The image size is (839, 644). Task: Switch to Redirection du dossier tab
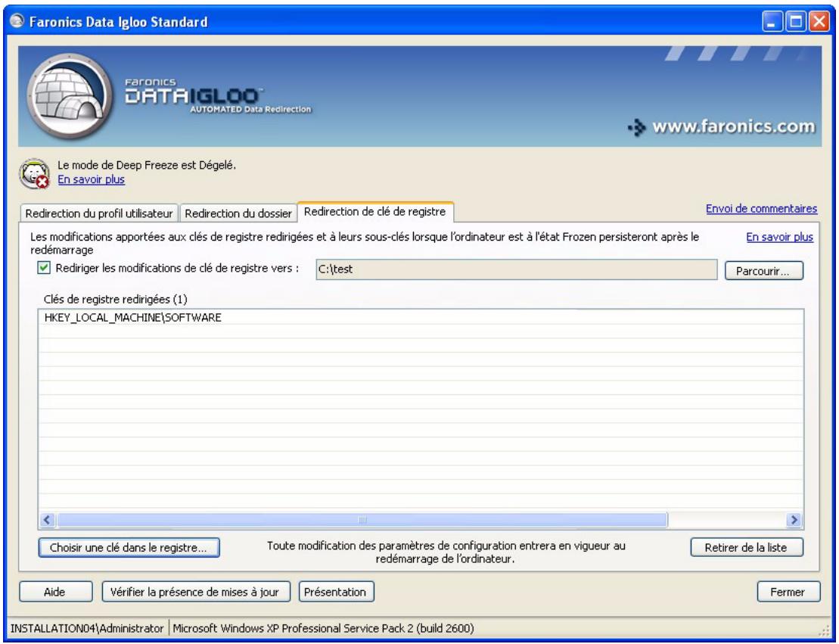[x=238, y=213]
